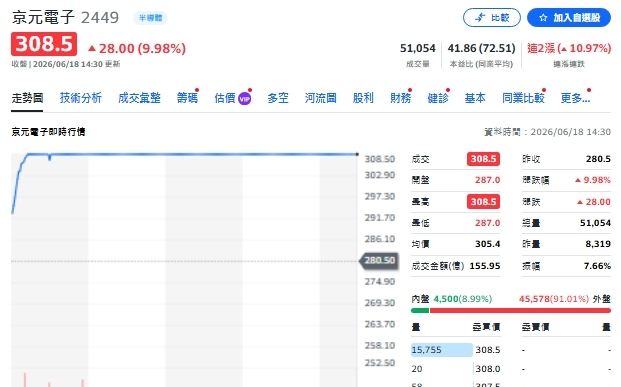Open the 河流圖 tab

click(x=320, y=98)
